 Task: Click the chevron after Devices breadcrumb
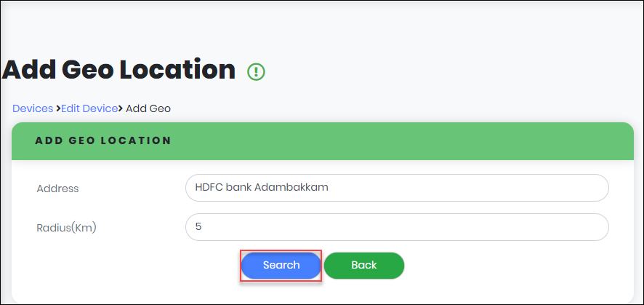coord(57,108)
